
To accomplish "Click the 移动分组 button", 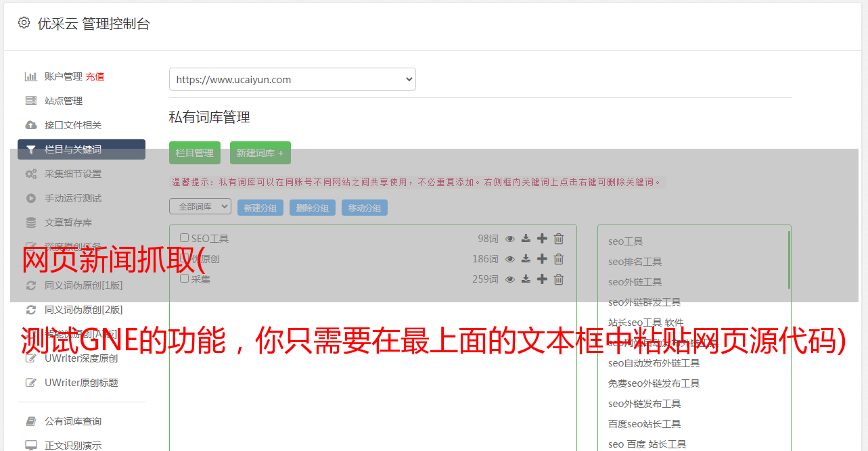I will click(365, 208).
